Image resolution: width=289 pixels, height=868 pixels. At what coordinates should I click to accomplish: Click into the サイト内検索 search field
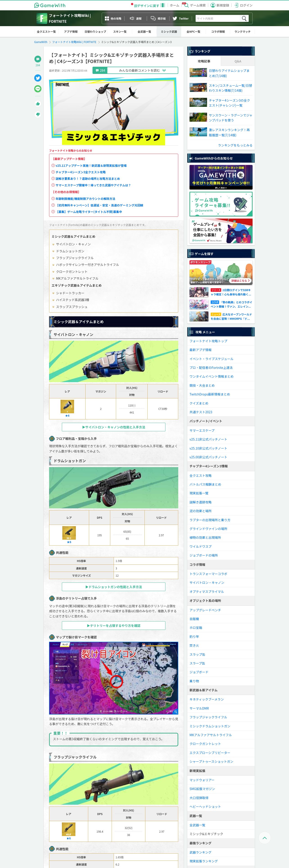(x=218, y=18)
